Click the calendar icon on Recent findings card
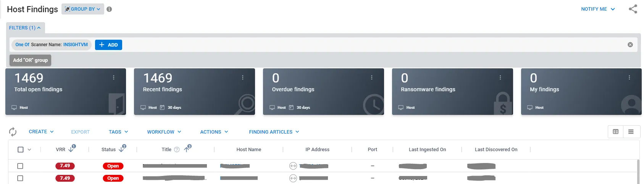The height and width of the screenshot is (184, 644). [162, 108]
